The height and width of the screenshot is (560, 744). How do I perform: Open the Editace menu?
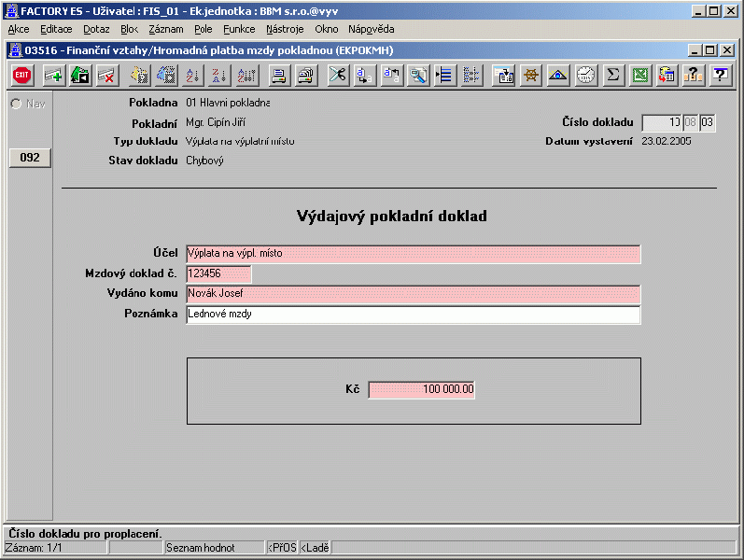56,29
